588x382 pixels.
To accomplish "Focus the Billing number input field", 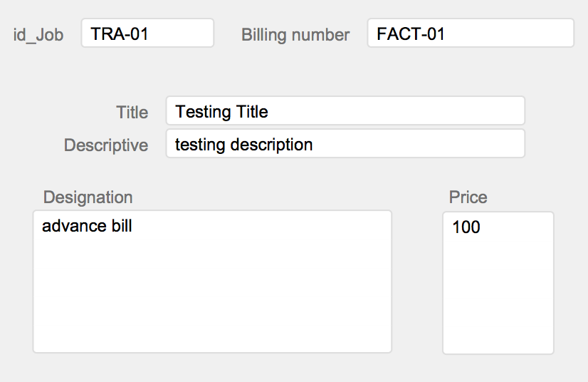I will (471, 33).
